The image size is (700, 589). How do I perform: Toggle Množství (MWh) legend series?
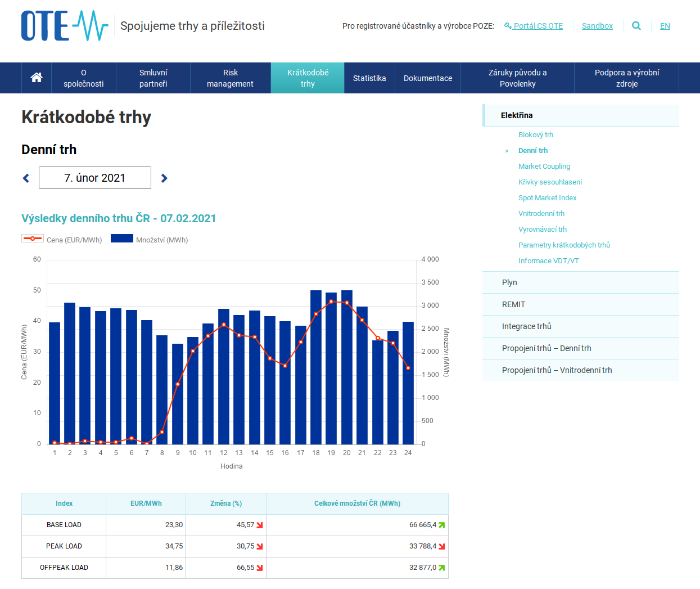(x=150, y=240)
